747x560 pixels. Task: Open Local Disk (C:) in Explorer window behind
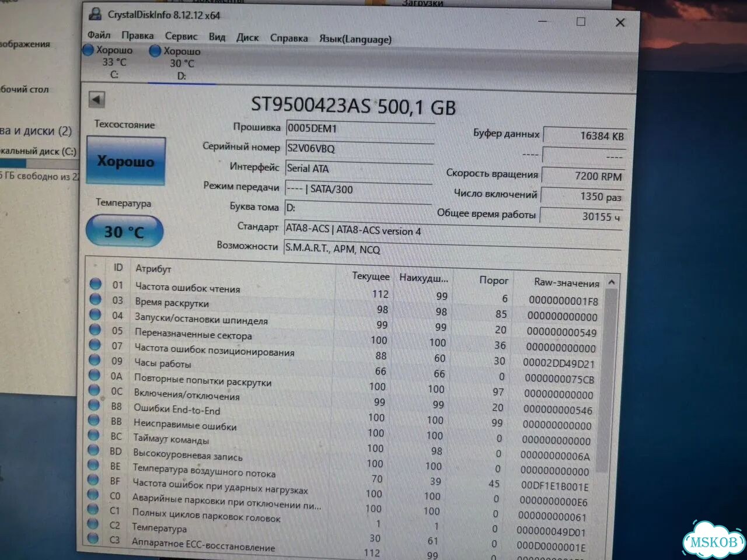pyautogui.click(x=38, y=151)
